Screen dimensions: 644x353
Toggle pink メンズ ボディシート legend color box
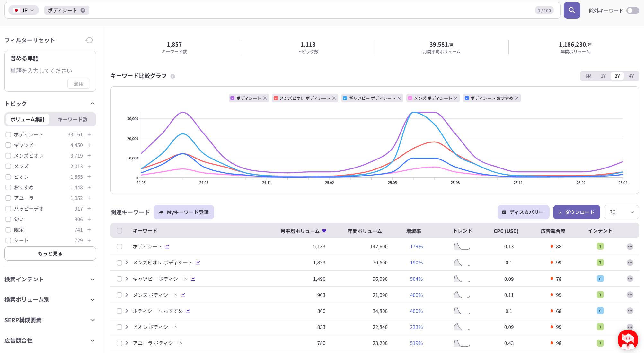pos(410,98)
